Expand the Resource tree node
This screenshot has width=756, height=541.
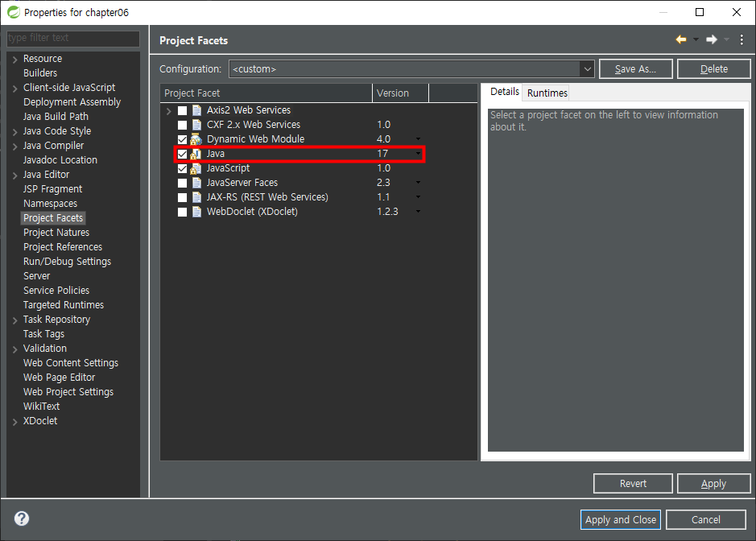pyautogui.click(x=15, y=60)
